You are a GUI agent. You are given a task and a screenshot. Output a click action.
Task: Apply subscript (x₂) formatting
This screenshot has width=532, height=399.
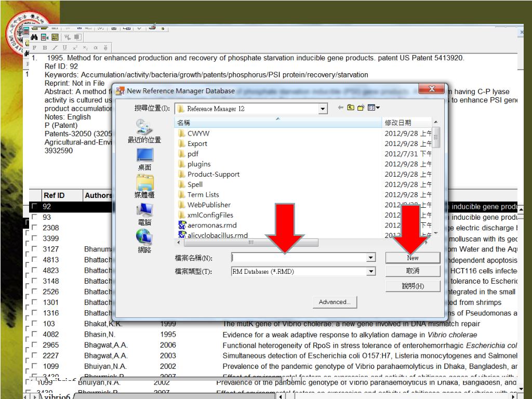click(85, 48)
